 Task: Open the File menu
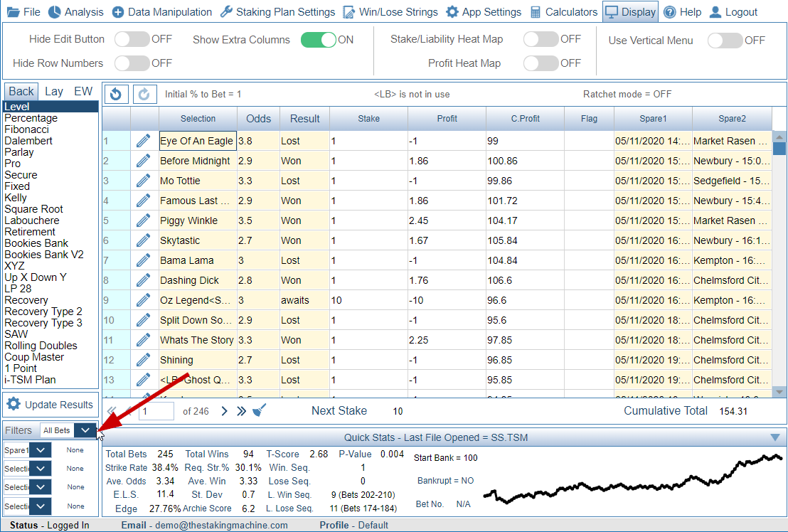23,12
